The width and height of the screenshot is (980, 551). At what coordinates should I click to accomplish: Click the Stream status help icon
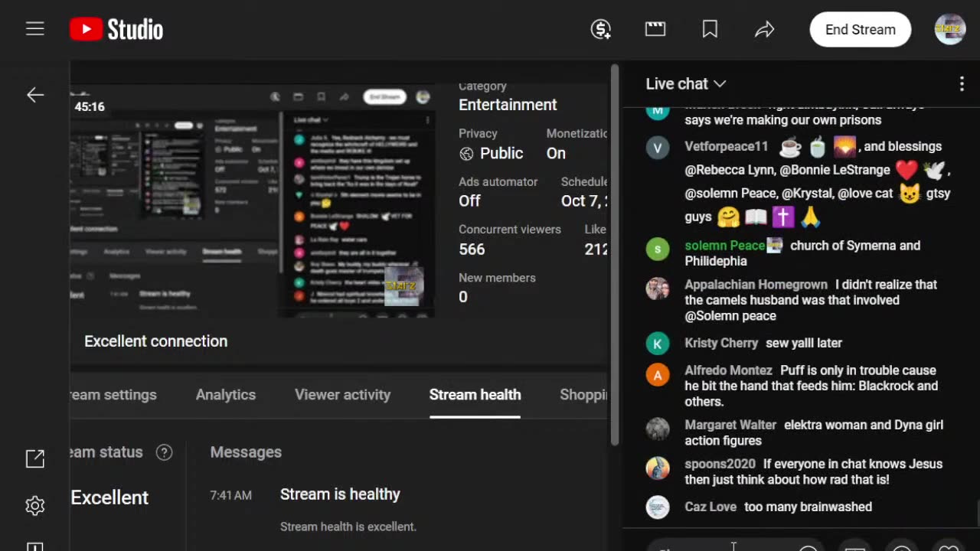tap(164, 452)
